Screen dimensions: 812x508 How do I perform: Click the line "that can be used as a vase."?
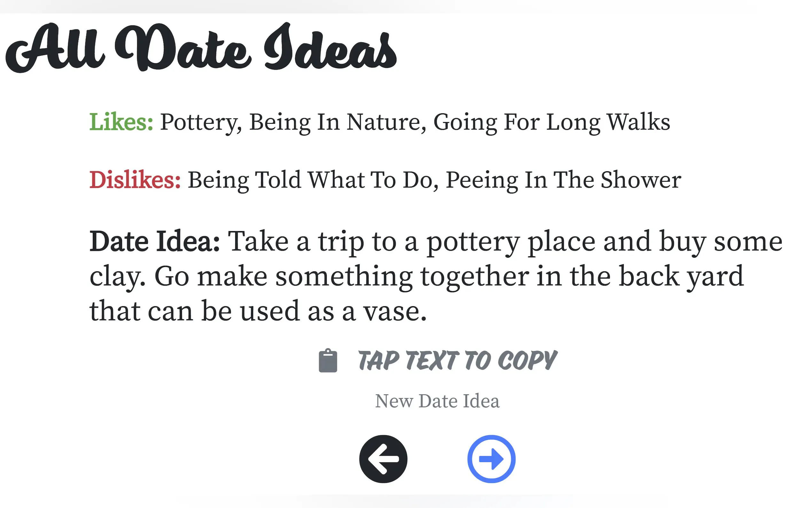click(x=258, y=311)
